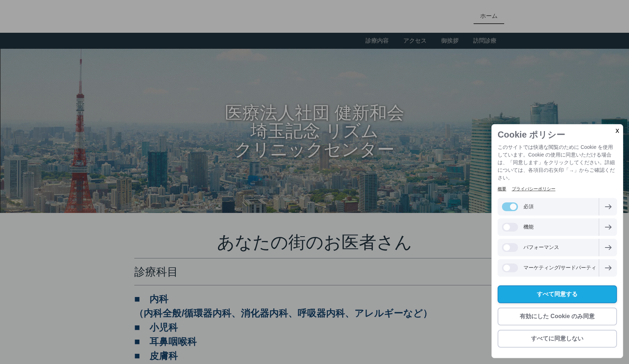Open the 概要 link

click(x=502, y=189)
